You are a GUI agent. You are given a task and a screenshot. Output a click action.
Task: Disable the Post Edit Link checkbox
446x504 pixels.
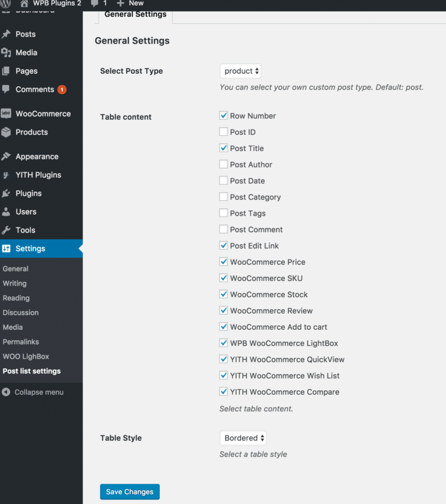pyautogui.click(x=224, y=245)
